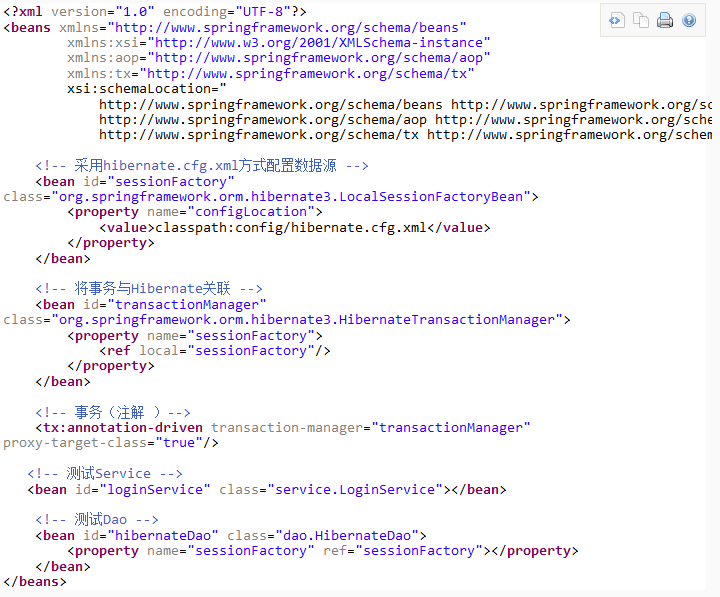The image size is (720, 597).
Task: Click the 测试Service comment
Action: (105, 473)
